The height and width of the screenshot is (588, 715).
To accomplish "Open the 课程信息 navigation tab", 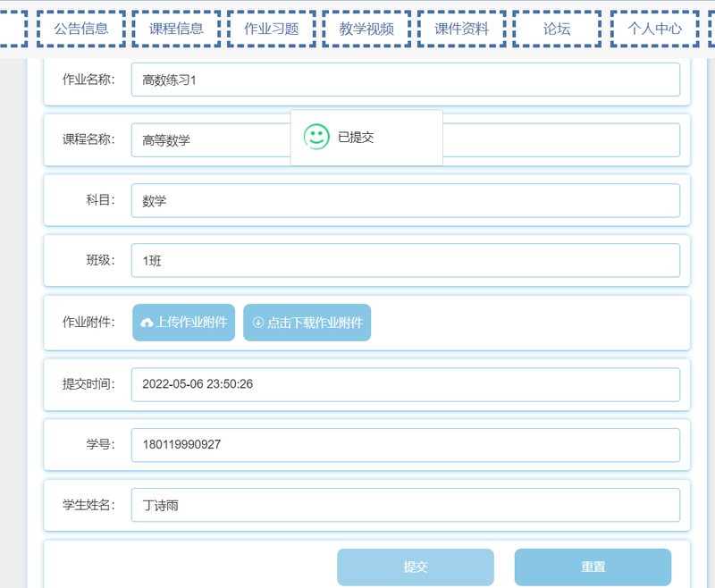I will 176,29.
